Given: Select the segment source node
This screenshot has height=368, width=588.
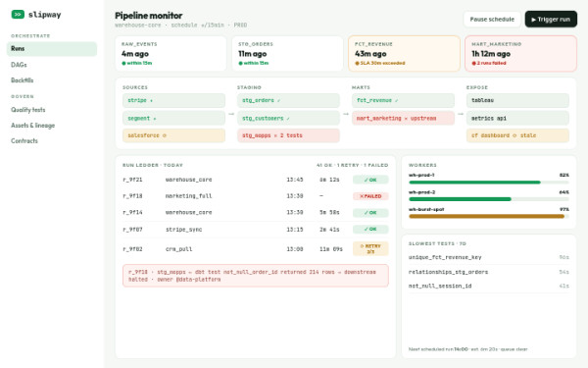Looking at the screenshot, I should tap(173, 119).
